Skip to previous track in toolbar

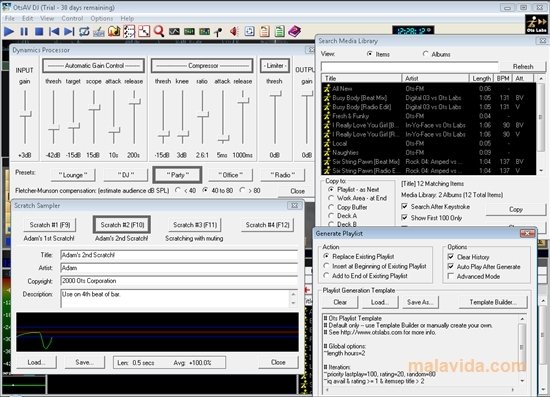click(x=54, y=32)
